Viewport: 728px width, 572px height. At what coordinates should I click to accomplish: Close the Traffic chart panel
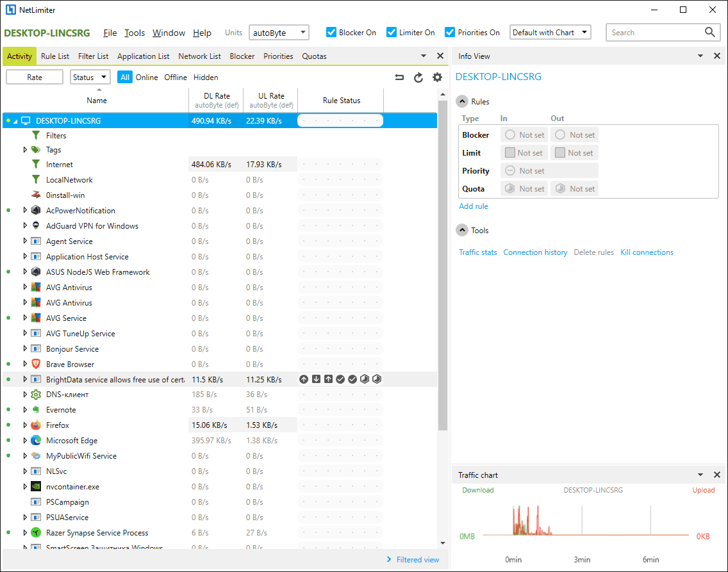point(717,475)
